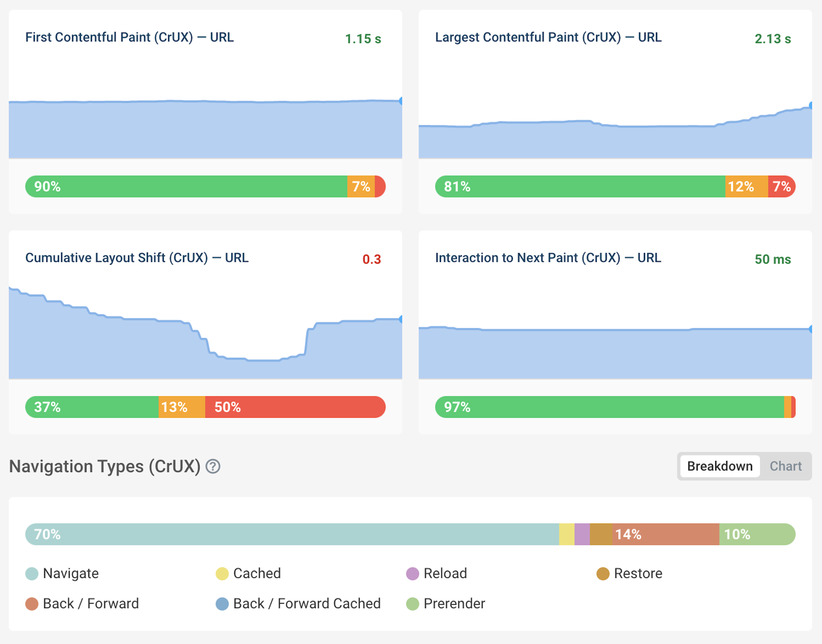Click the Navigate legend color dot
Image resolution: width=822 pixels, height=644 pixels.
pos(32,574)
